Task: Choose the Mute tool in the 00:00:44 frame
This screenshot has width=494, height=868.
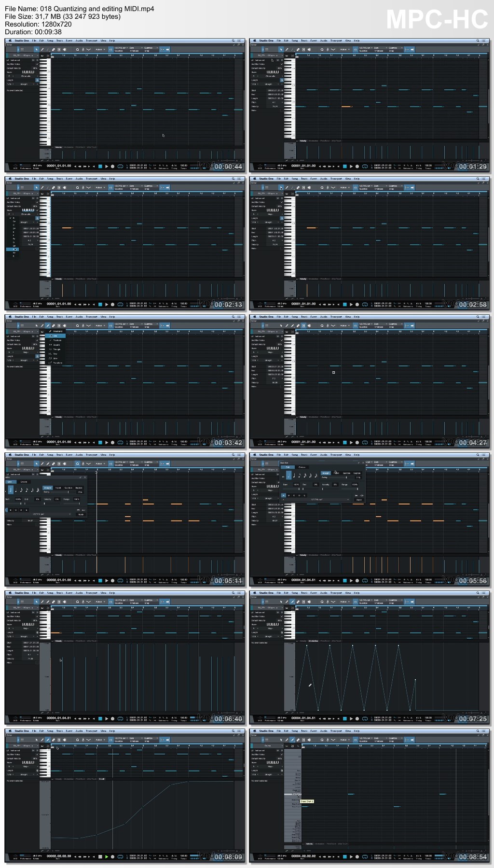Action: (x=59, y=49)
